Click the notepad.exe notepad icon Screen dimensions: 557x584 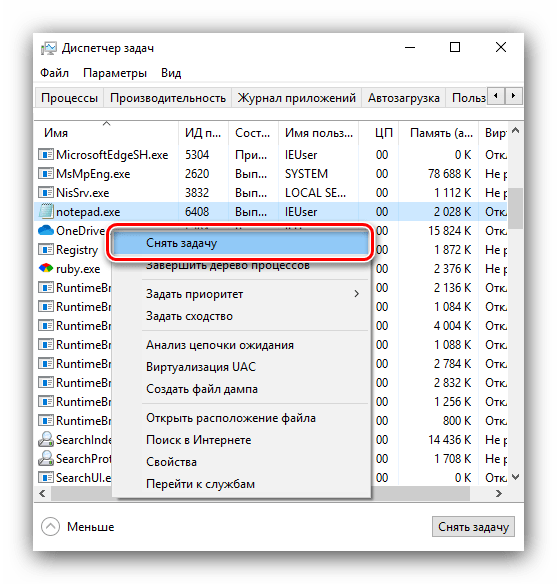pos(46,211)
